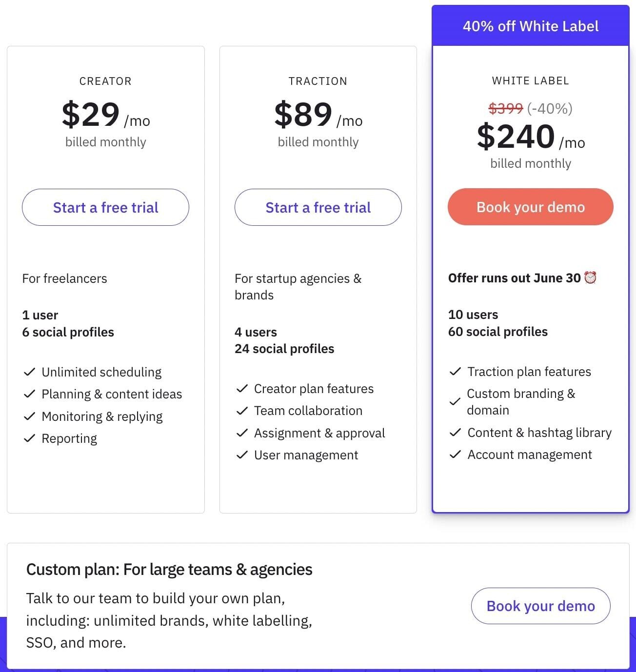
Task: Click the checkmark next to Account management
Action: click(455, 455)
